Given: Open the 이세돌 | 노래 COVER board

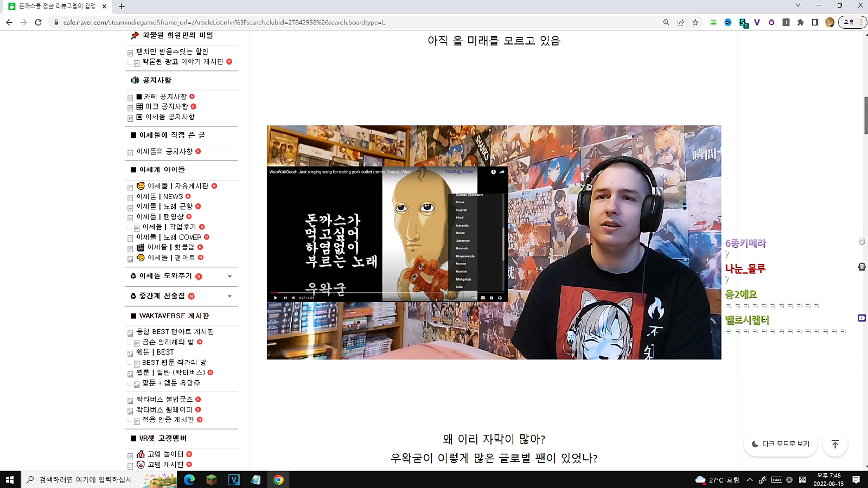Looking at the screenshot, I should (169, 237).
